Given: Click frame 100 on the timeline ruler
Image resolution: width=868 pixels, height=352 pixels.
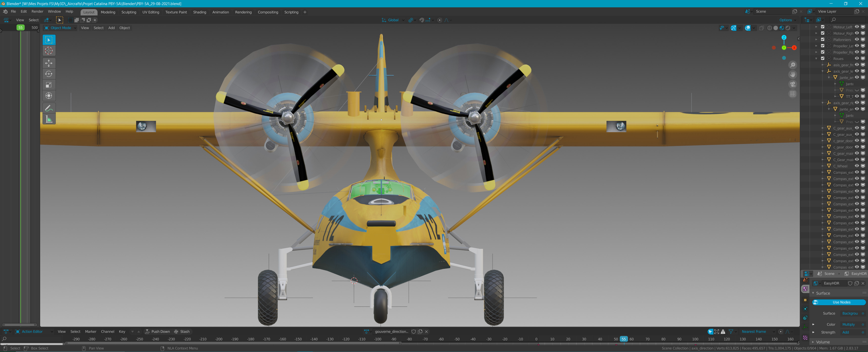Looking at the screenshot, I should pyautogui.click(x=695, y=339).
